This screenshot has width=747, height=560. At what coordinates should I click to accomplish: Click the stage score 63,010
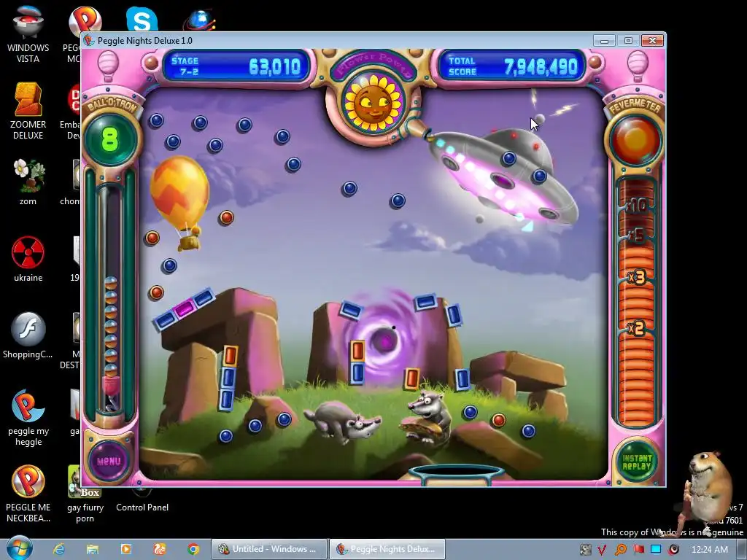[x=275, y=66]
